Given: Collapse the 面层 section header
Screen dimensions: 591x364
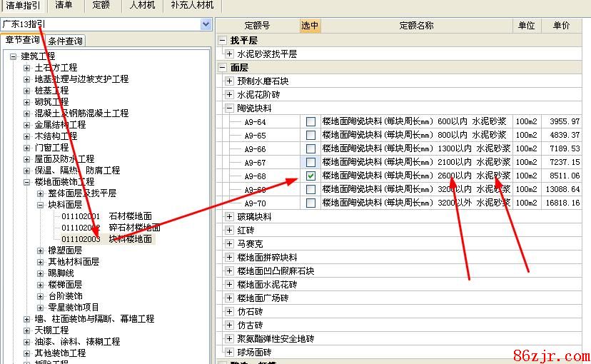Looking at the screenshot, I should click(x=223, y=68).
